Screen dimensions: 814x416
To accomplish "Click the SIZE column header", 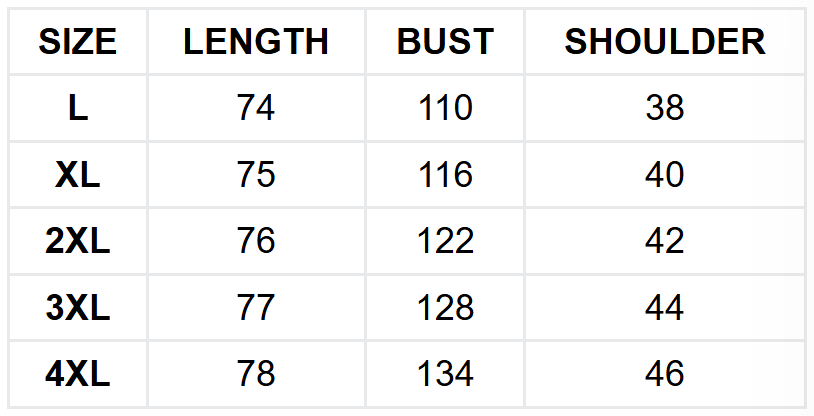I will click(78, 41).
